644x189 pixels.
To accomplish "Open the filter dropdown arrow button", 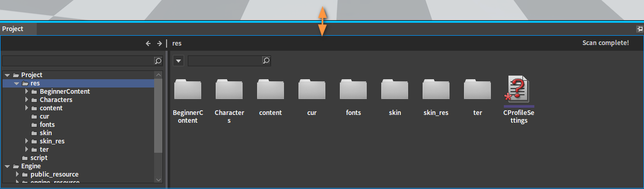I will click(x=178, y=61).
